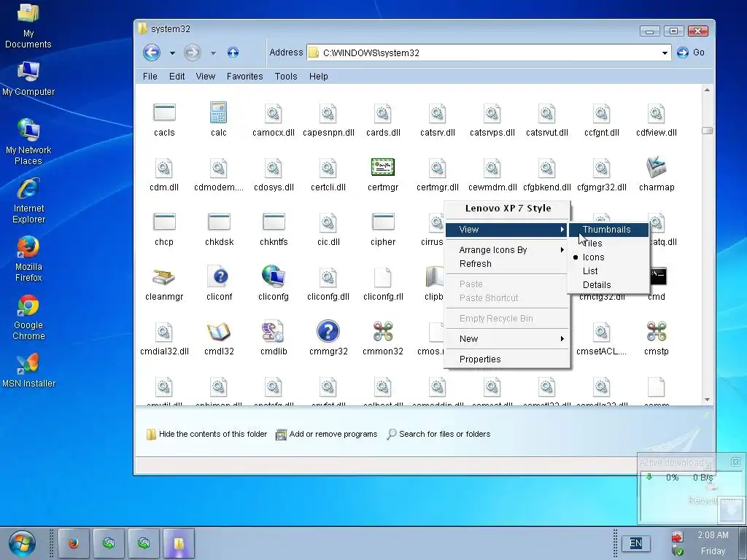Image resolution: width=747 pixels, height=560 pixels.
Task: Open My Documents desktop icon
Action: pyautogui.click(x=28, y=26)
